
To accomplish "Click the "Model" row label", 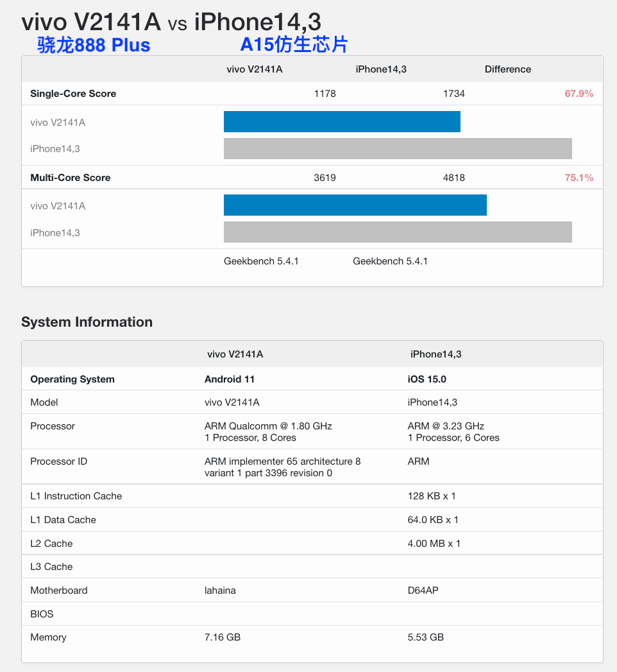I will tap(44, 402).
